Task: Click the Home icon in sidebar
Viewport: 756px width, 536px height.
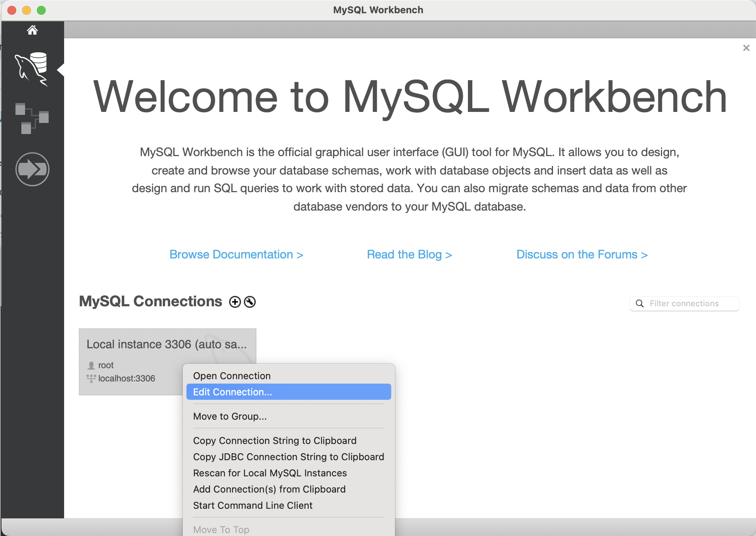Action: coord(32,30)
